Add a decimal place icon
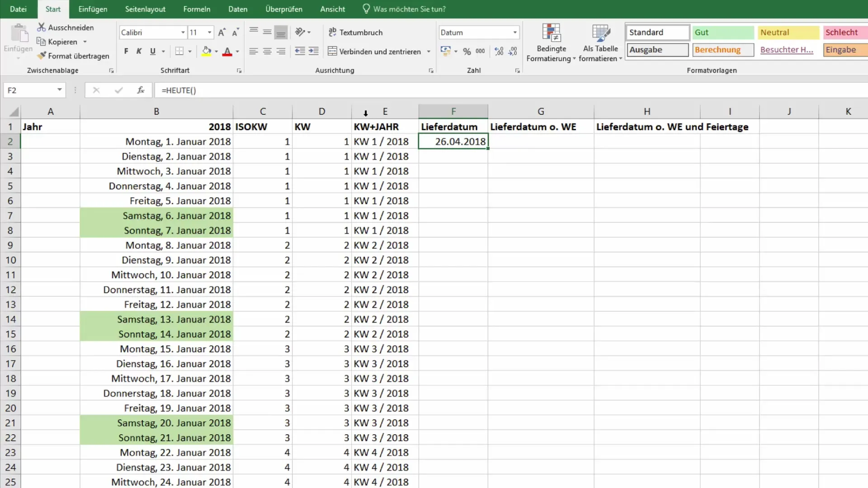 coord(499,51)
